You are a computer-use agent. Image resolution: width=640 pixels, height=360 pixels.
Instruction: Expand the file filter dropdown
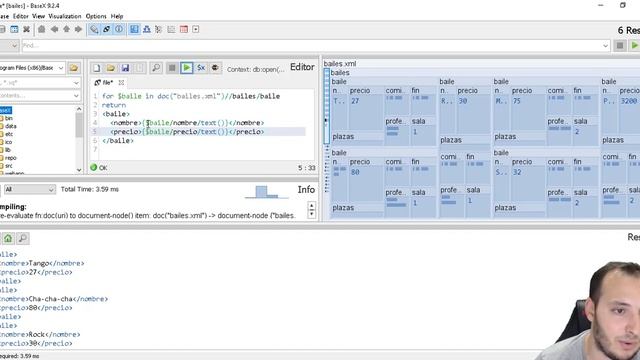click(x=76, y=83)
